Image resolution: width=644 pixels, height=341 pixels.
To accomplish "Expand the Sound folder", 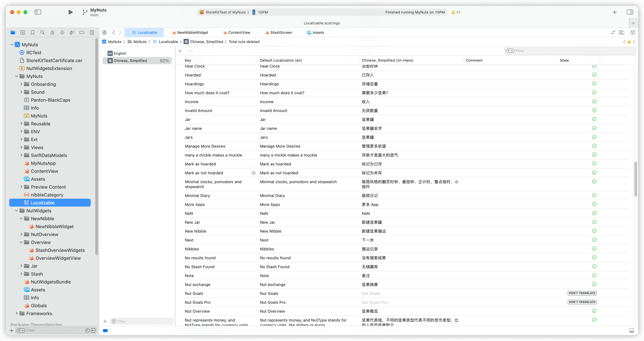I will [21, 92].
